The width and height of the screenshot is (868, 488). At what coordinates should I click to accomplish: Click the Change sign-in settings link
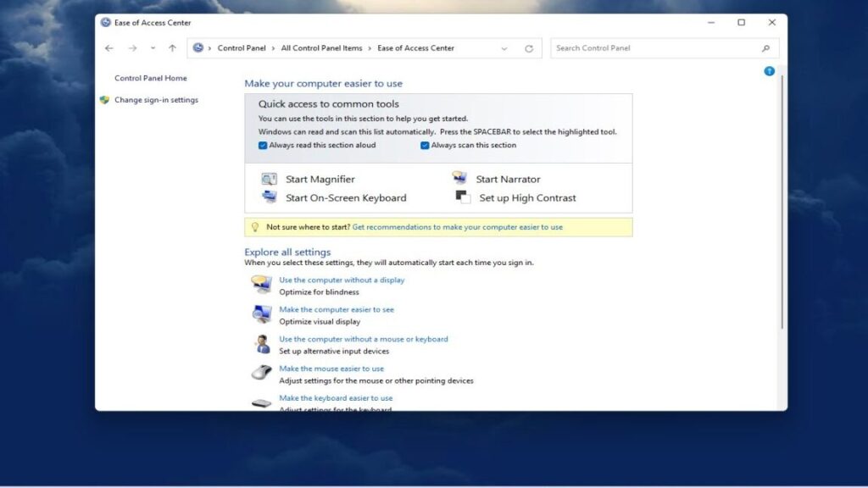tap(155, 99)
